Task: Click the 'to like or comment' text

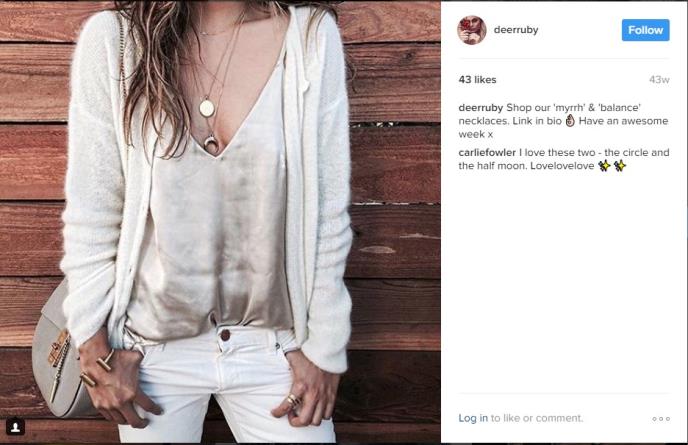Action: click(537, 418)
